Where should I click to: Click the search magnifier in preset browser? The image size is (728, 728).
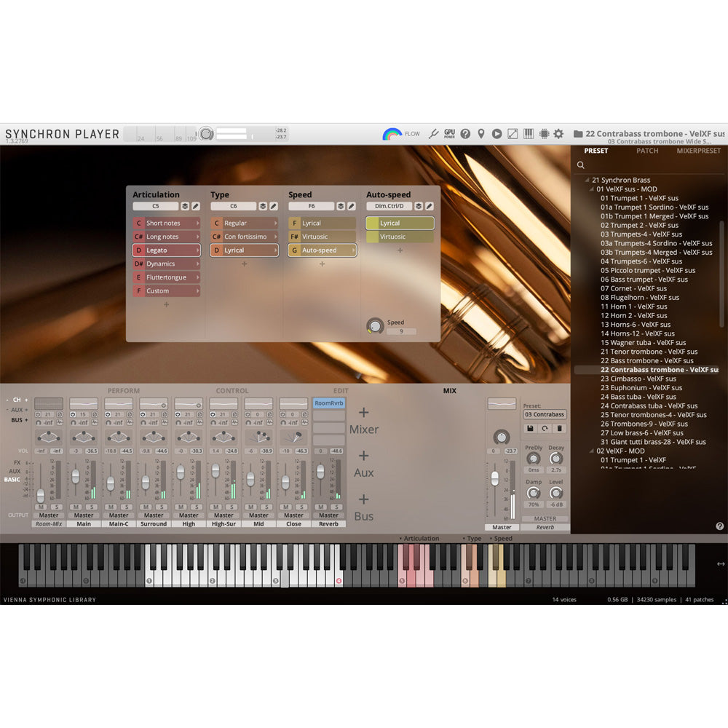pyautogui.click(x=580, y=165)
